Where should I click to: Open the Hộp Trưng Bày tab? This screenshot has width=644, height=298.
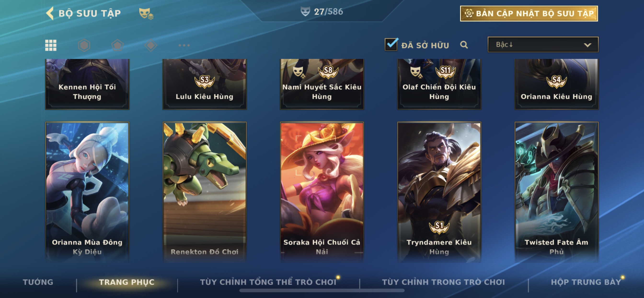click(x=586, y=282)
